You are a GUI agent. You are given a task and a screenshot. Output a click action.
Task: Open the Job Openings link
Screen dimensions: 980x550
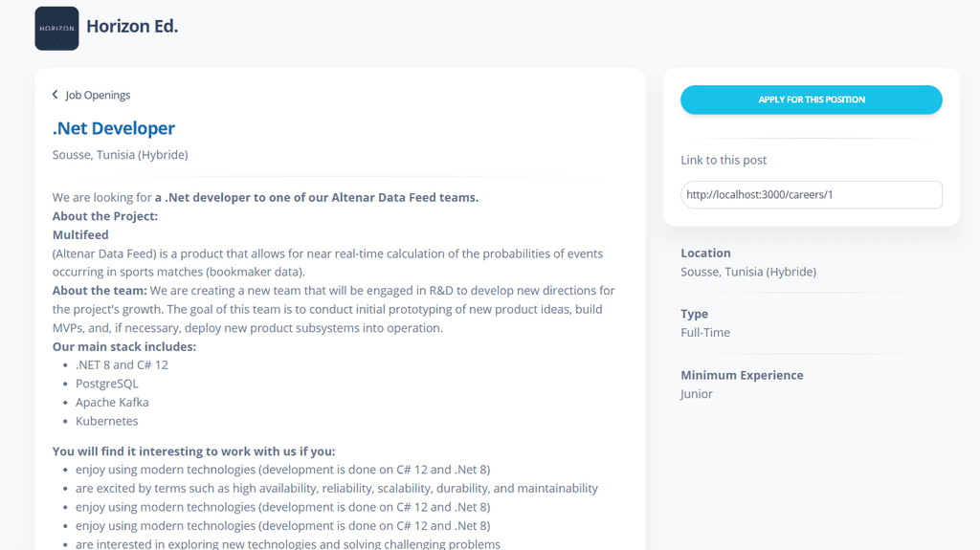(98, 95)
